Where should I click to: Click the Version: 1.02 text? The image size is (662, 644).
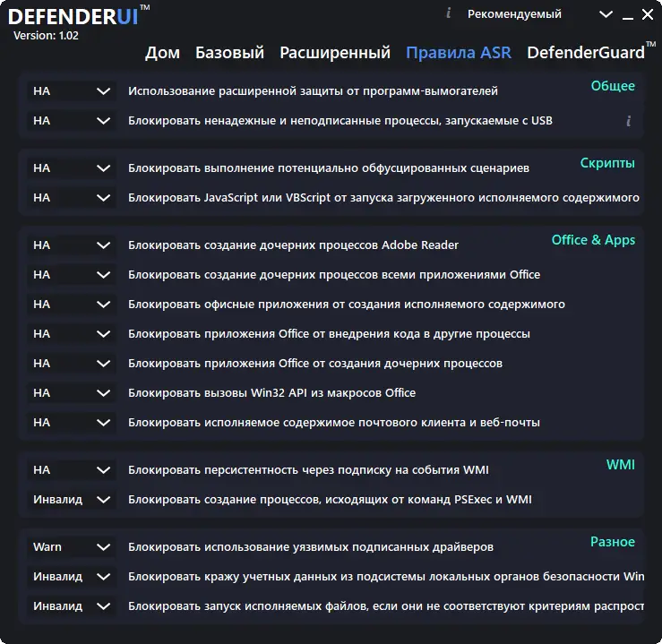click(46, 36)
